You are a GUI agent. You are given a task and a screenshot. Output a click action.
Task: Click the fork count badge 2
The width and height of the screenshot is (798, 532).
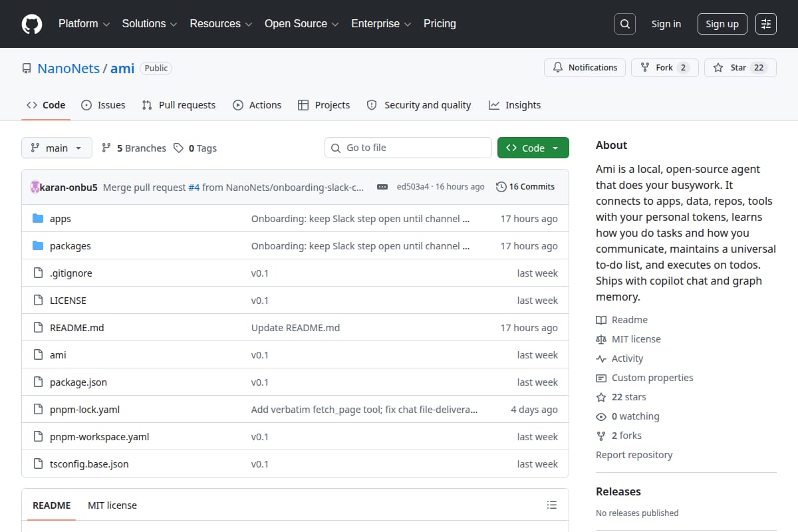coord(683,68)
